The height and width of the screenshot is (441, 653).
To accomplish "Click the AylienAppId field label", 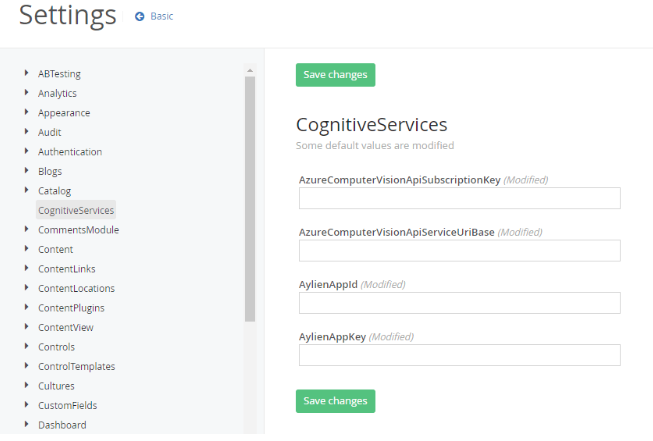I will pos(328,284).
